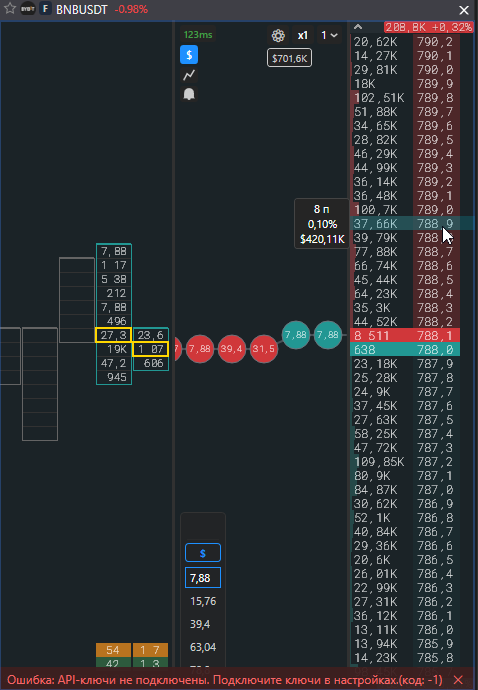The height and width of the screenshot is (690, 478).
Task: Click price row 786,5
Action: 405,560
